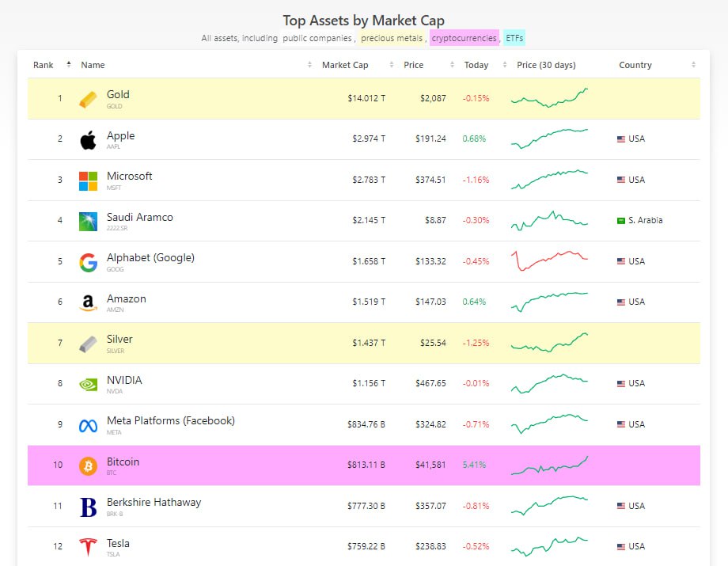Screen dimensions: 728x566
Task: Sort by the Name column arrows
Action: pyautogui.click(x=309, y=65)
